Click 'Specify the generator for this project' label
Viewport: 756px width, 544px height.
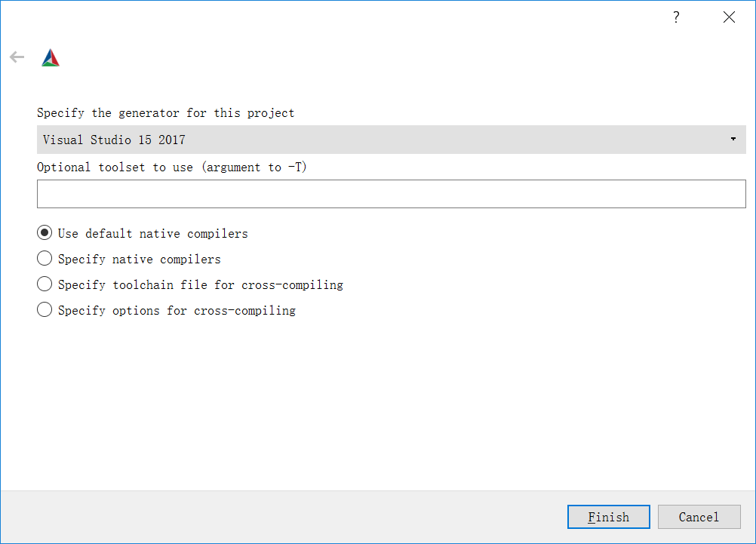coord(166,113)
